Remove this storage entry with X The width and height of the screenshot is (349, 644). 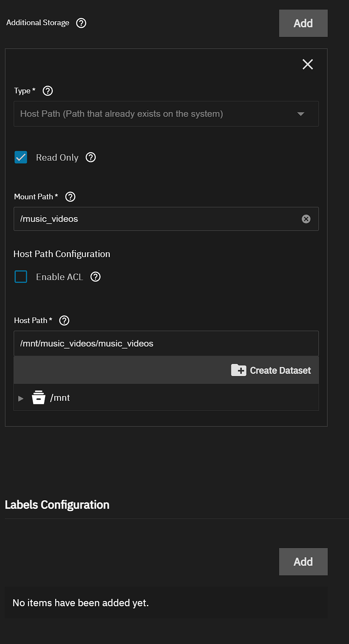(x=308, y=64)
